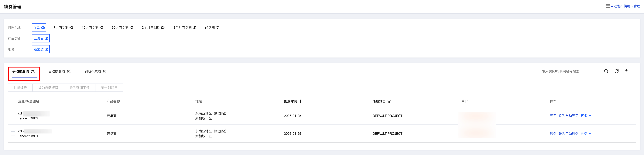Select the 7天内到期 time filter
Viewport: 644px width, 155px height.
(63, 28)
